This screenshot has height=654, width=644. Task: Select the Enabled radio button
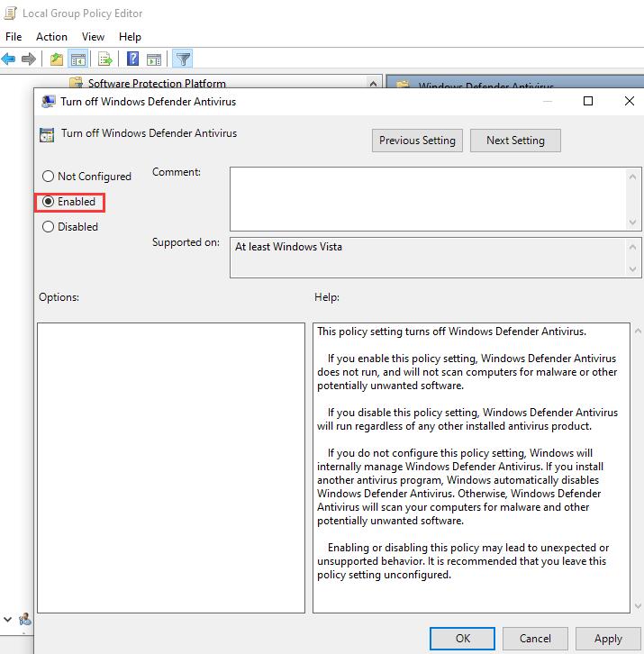point(48,202)
